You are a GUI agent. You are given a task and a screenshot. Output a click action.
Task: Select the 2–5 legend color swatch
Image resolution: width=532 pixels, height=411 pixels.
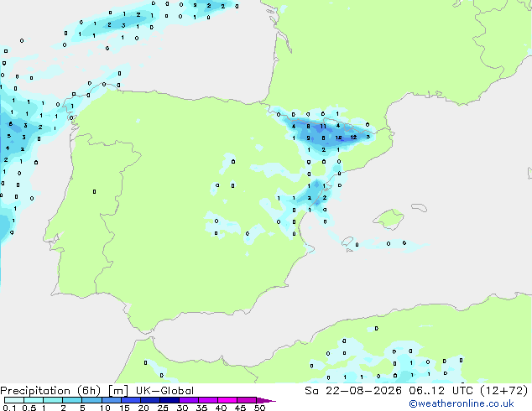(x=72, y=400)
